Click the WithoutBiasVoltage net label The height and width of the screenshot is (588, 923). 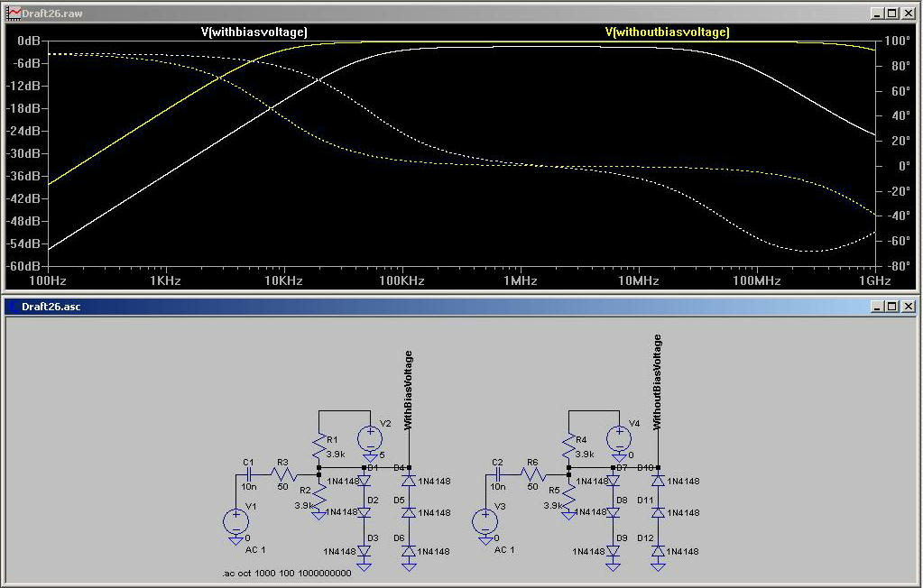[x=658, y=381]
